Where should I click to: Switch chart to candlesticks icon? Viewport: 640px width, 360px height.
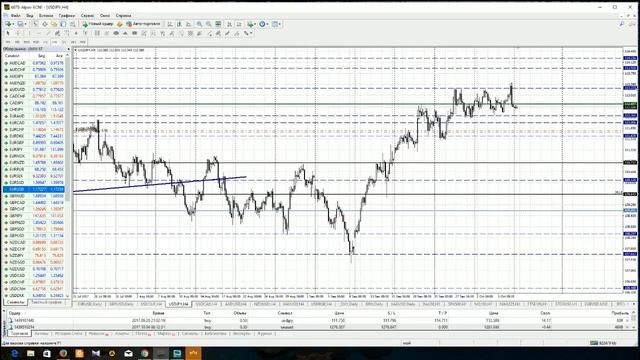pyautogui.click(x=179, y=24)
